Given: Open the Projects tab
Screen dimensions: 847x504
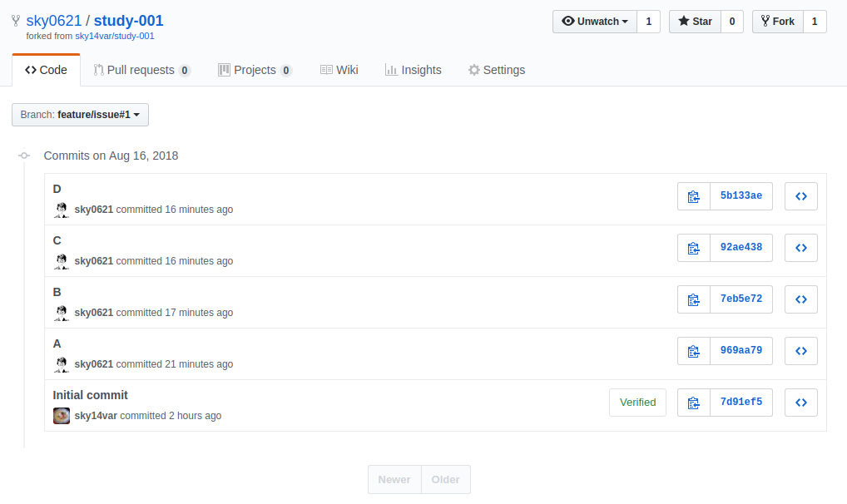Looking at the screenshot, I should (x=255, y=70).
